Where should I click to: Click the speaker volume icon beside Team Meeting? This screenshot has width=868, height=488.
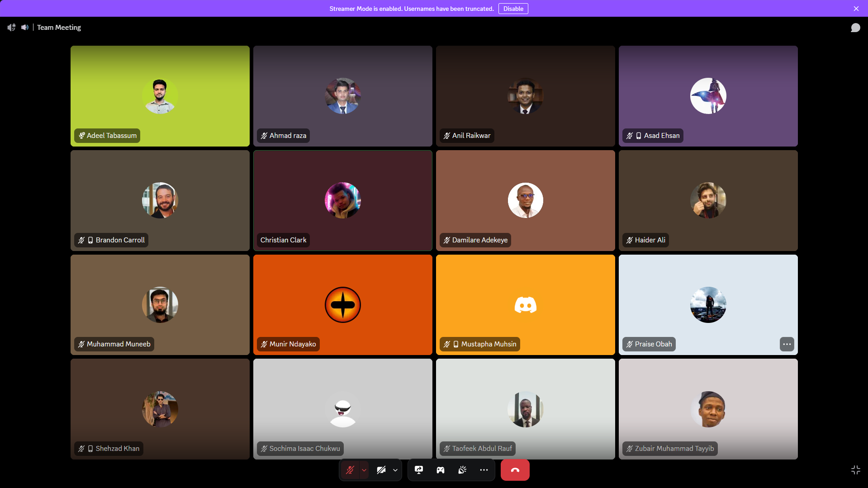point(25,28)
